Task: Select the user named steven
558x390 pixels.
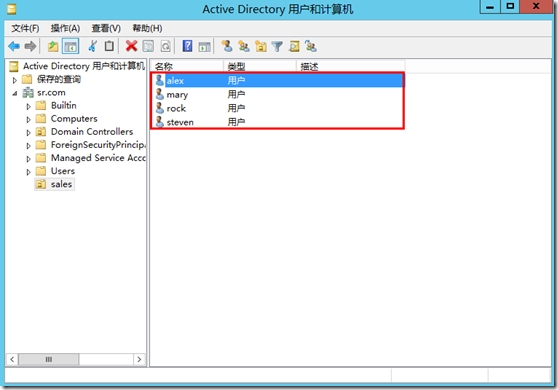Action: pos(180,122)
